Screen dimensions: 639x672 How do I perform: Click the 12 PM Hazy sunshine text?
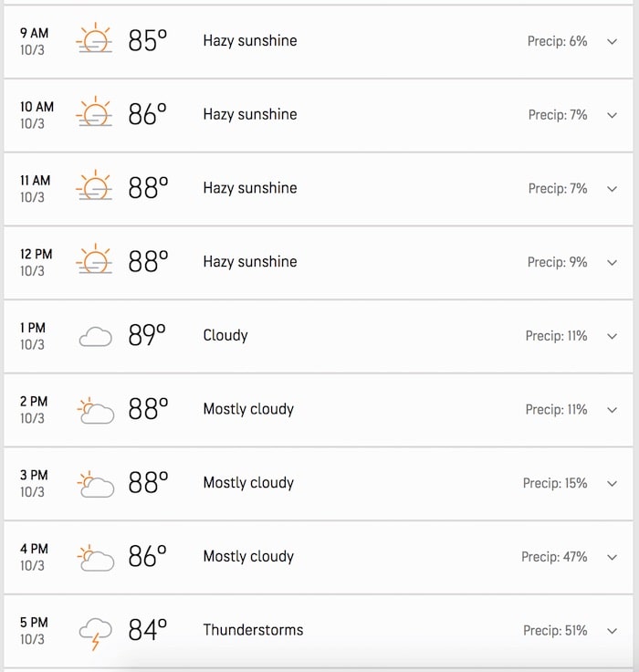pyautogui.click(x=249, y=262)
